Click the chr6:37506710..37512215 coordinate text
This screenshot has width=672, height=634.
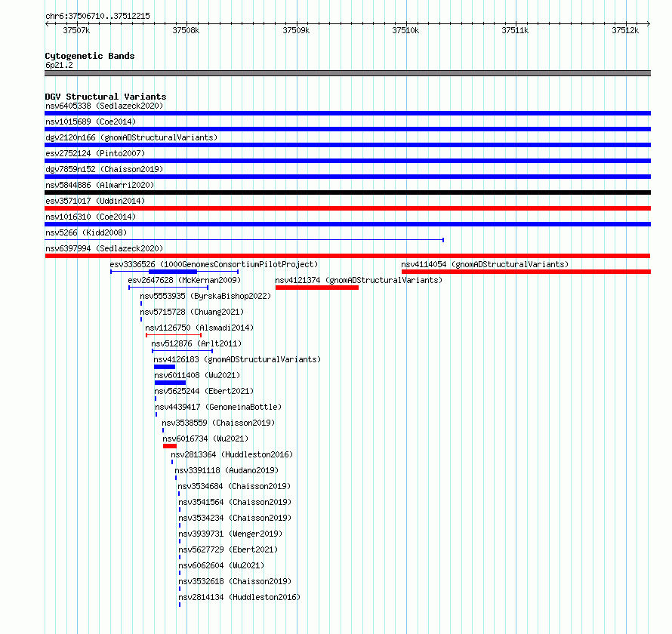tap(97, 17)
